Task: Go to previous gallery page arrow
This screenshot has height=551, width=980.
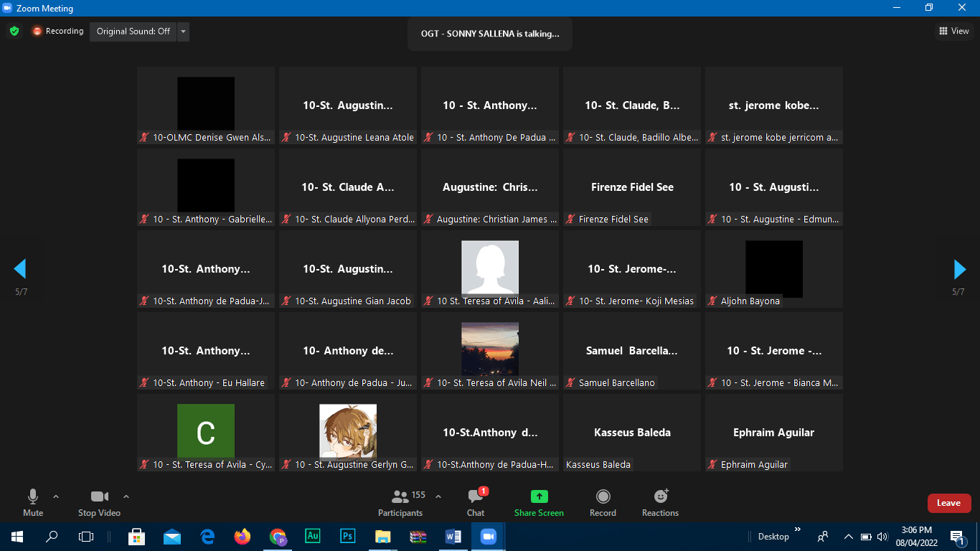Action: (x=20, y=269)
